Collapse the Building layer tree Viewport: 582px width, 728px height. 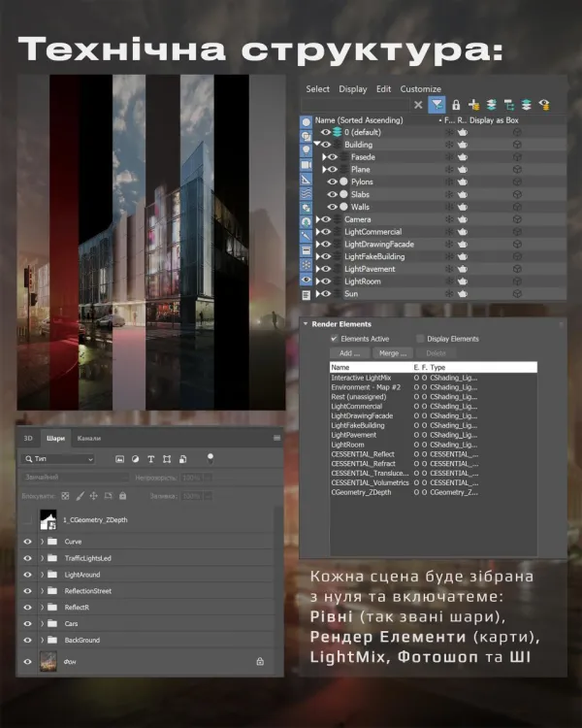tap(316, 145)
